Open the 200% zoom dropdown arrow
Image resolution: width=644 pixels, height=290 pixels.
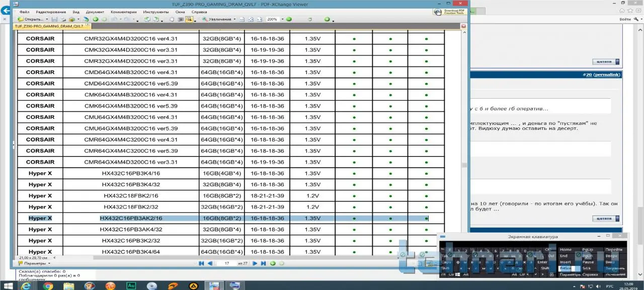pos(283,19)
